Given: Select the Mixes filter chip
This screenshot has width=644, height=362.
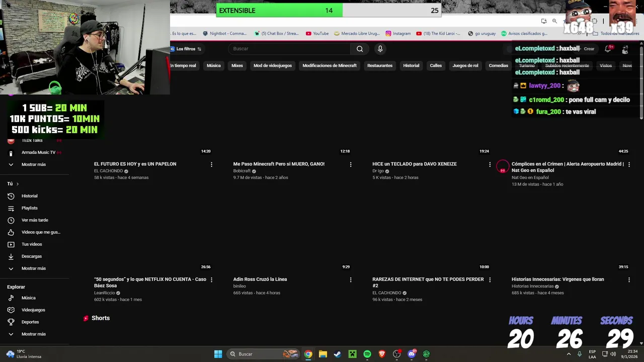Looking at the screenshot, I should coord(237,65).
